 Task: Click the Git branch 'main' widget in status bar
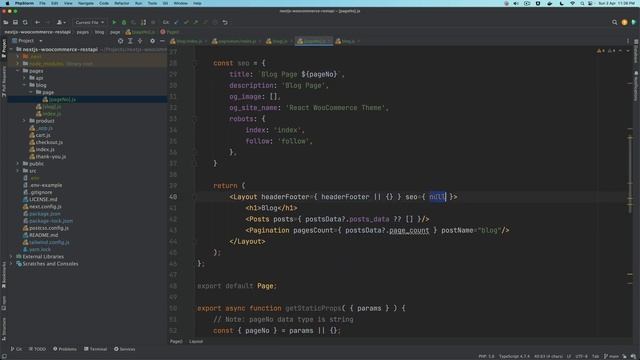(x=612, y=356)
